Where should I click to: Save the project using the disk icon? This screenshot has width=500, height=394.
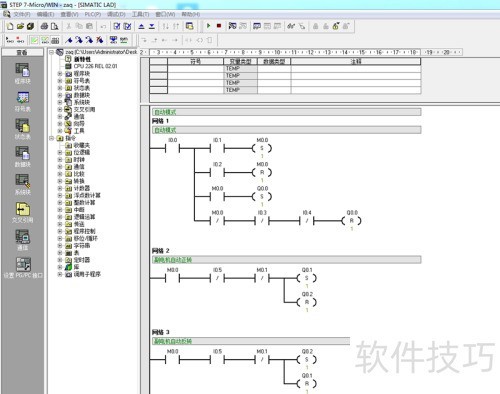pyautogui.click(x=30, y=26)
